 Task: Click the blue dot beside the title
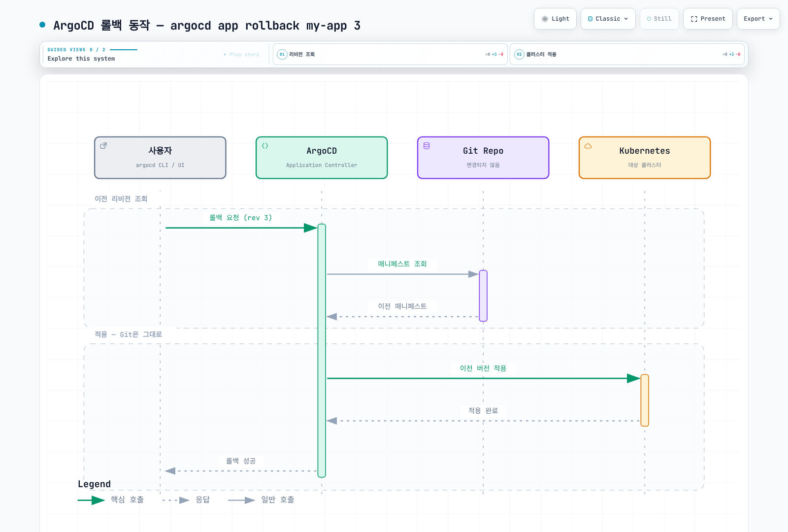click(42, 25)
